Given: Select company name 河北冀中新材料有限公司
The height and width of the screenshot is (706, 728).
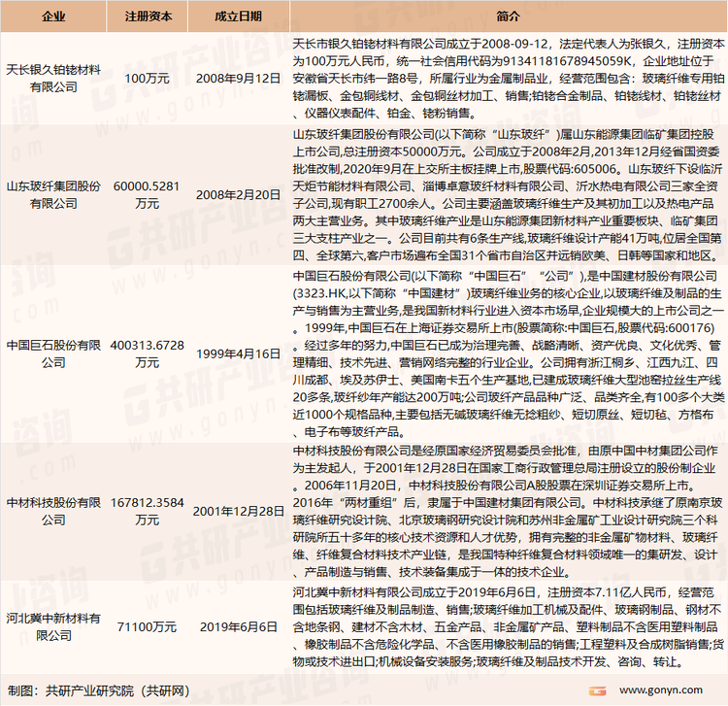Looking at the screenshot, I should point(53,626).
